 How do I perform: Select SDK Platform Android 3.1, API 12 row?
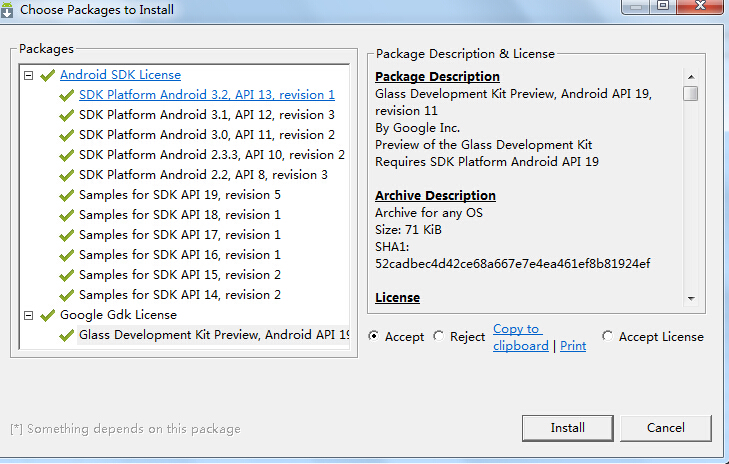(207, 115)
